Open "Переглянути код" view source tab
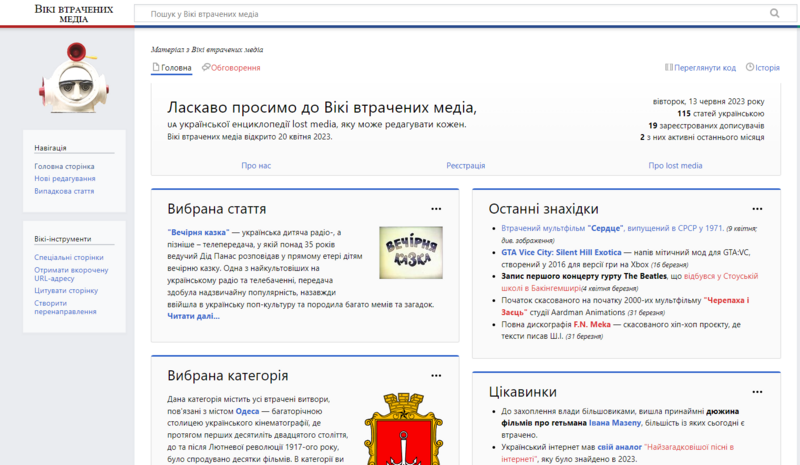This screenshot has width=800, height=465. click(x=700, y=67)
